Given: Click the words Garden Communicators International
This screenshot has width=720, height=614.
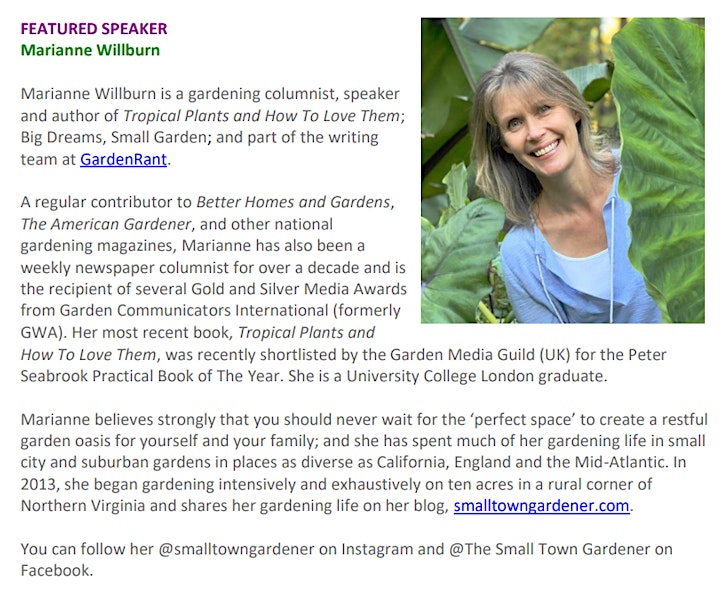Looking at the screenshot, I should [194, 310].
